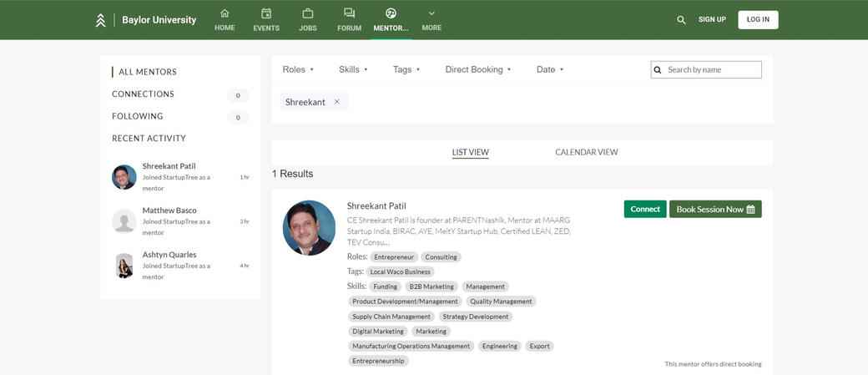Screen dimensions: 868x375
Task: Open Following in the sidebar
Action: (137, 116)
